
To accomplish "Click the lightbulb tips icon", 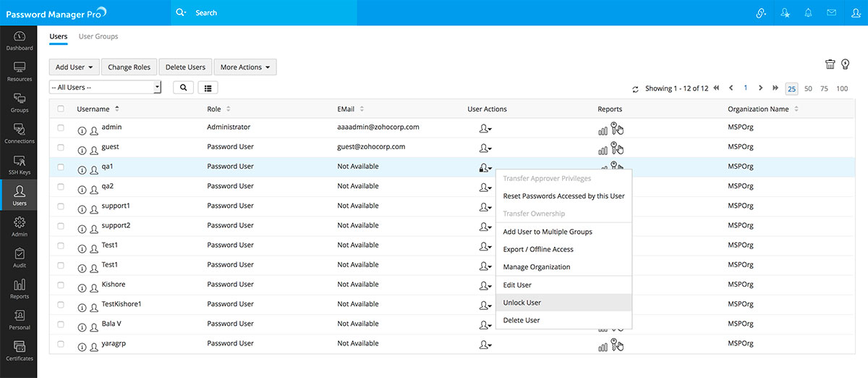I will [844, 64].
